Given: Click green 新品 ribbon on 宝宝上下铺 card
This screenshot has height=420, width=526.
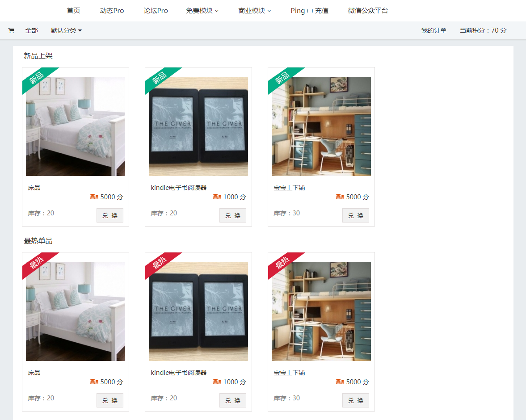Looking at the screenshot, I should point(282,78).
